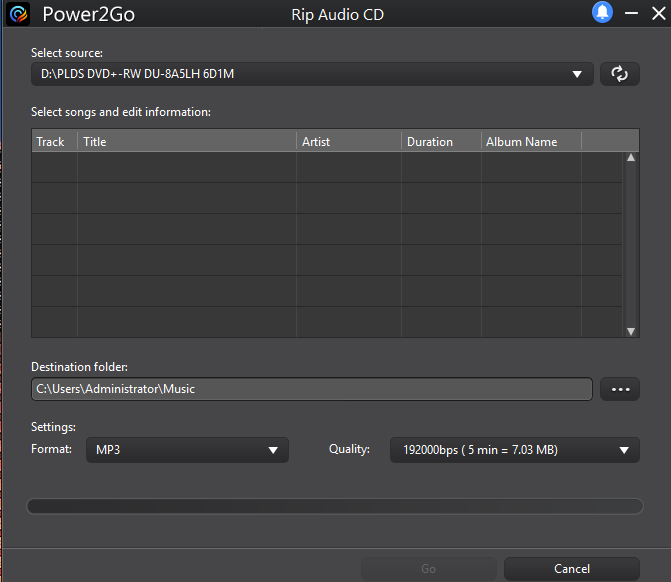Click the Duration column header
The image size is (671, 582).
[x=441, y=142]
